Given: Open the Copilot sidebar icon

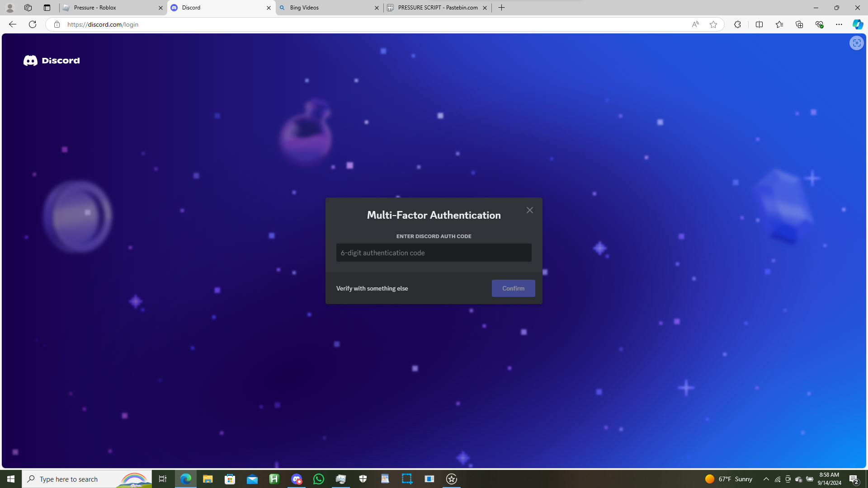Looking at the screenshot, I should point(857,24).
